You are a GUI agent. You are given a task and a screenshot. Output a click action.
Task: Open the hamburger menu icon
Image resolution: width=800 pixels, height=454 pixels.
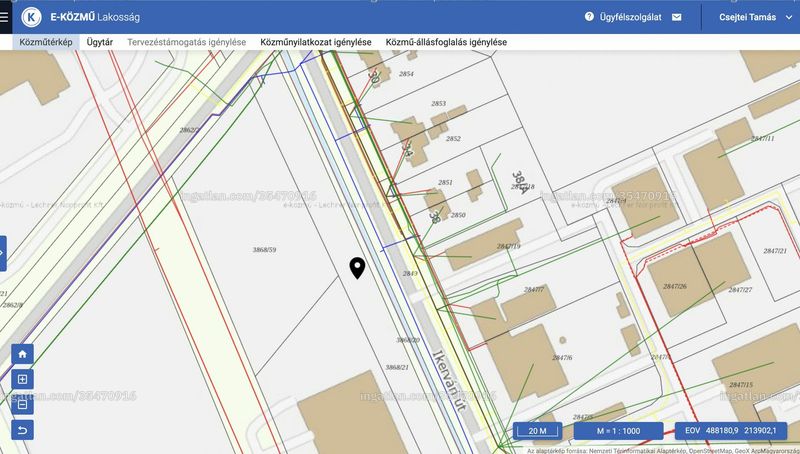point(4,16)
